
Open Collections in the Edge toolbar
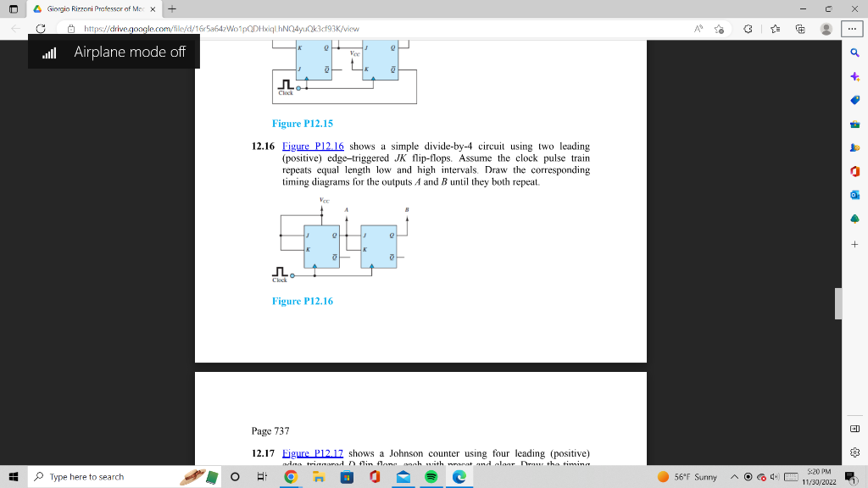coord(801,28)
